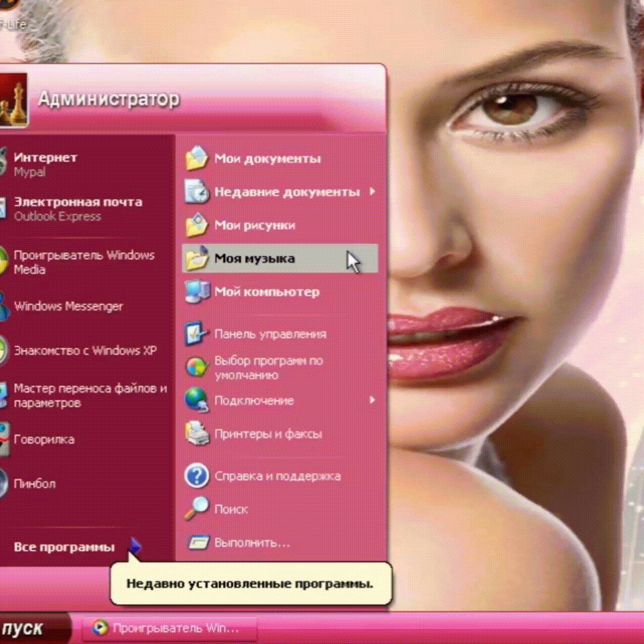Viewport: 644px width, 644px height.
Task: Click the Printers and Faxes icon
Action: coord(197,434)
